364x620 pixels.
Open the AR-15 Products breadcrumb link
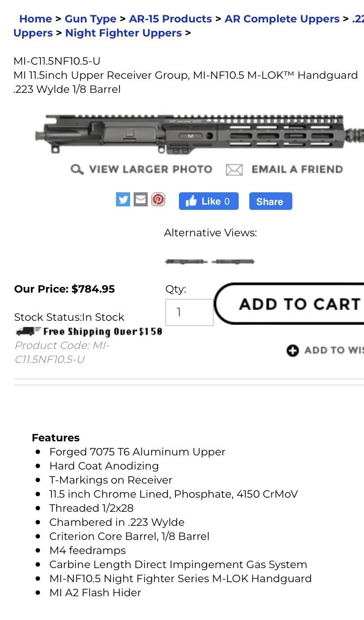[x=170, y=18]
